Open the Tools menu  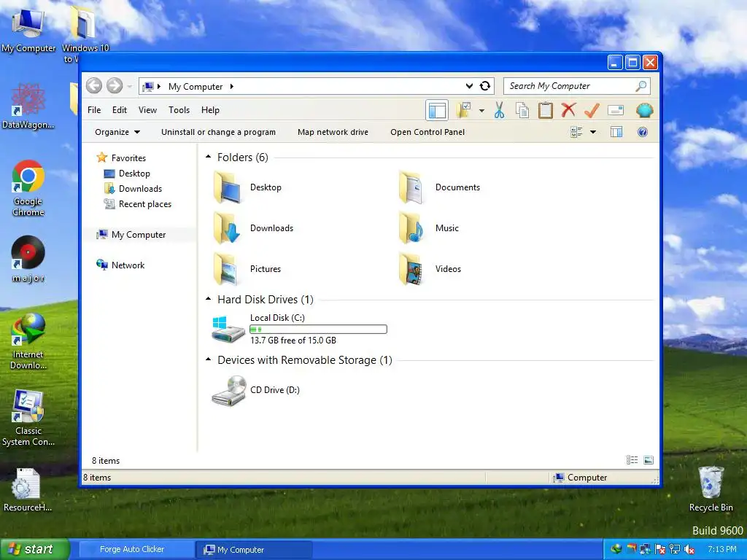click(179, 110)
